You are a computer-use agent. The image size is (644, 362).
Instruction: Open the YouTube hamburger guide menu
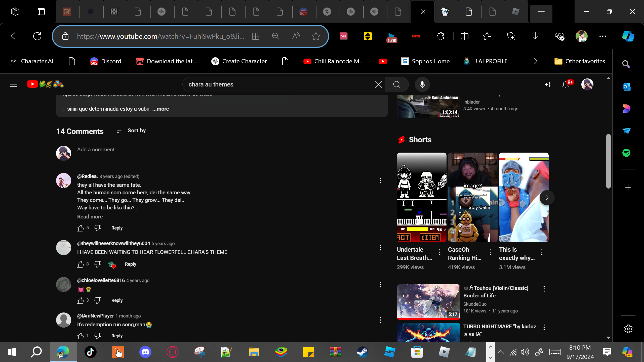[14, 84]
